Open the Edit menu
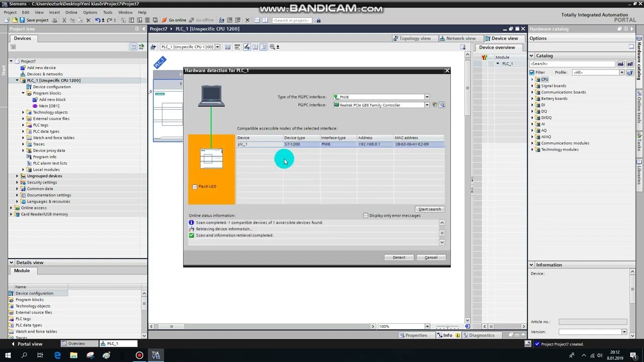Viewport: 644px width, 362px height. [x=26, y=12]
